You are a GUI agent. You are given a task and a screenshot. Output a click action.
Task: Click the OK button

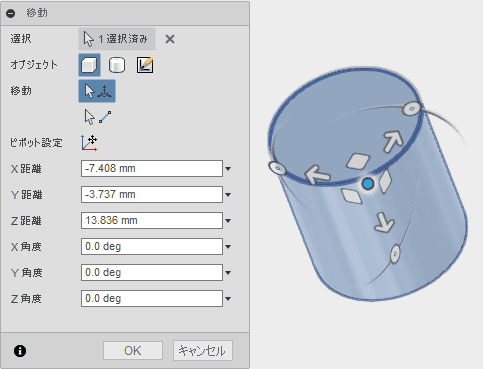click(x=133, y=351)
